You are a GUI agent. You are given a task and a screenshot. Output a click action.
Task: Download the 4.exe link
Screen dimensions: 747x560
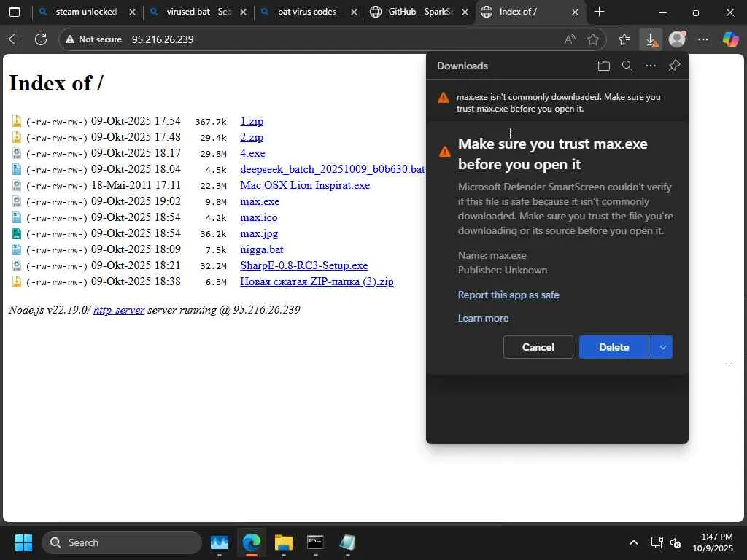(252, 153)
